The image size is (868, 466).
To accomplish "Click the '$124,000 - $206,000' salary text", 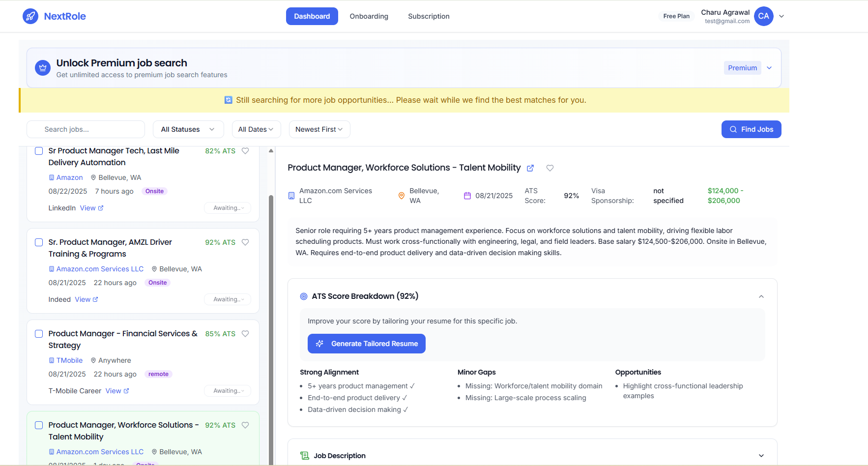I will [x=725, y=196].
